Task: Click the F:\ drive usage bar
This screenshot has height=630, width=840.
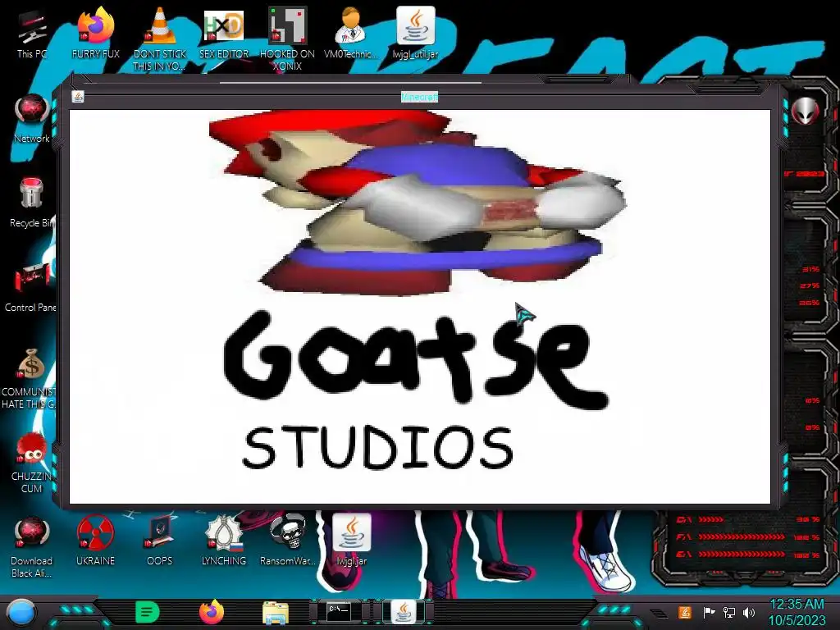Action: pyautogui.click(x=742, y=536)
